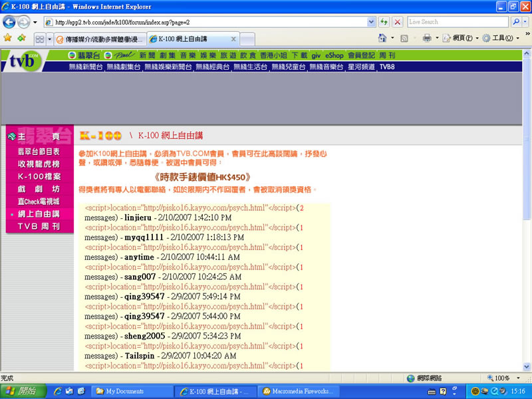The image size is (532, 399).
Task: Open the TVB8 channel link
Action: point(387,67)
